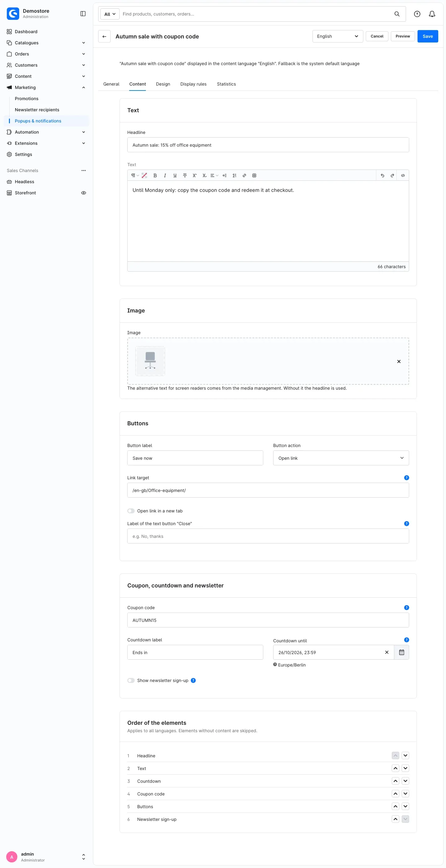Click the Coupon code input field
Image resolution: width=446 pixels, height=868 pixels.
268,620
